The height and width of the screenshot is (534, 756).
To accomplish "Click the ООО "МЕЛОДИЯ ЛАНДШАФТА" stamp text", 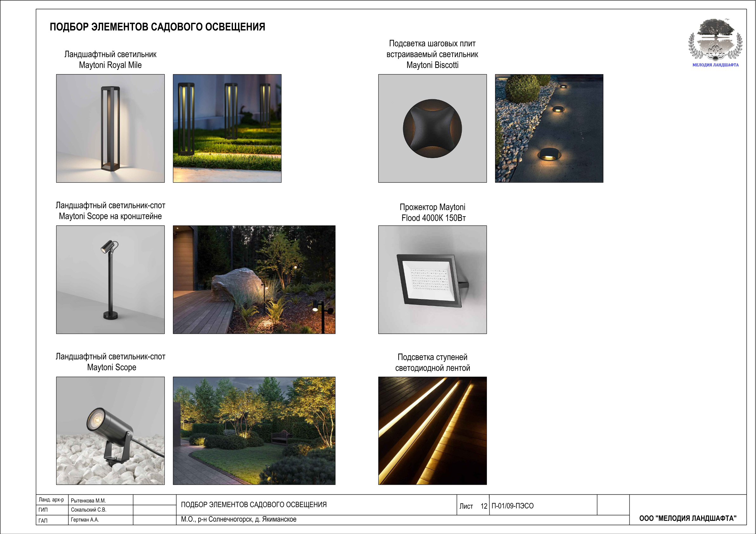I will 687,518.
